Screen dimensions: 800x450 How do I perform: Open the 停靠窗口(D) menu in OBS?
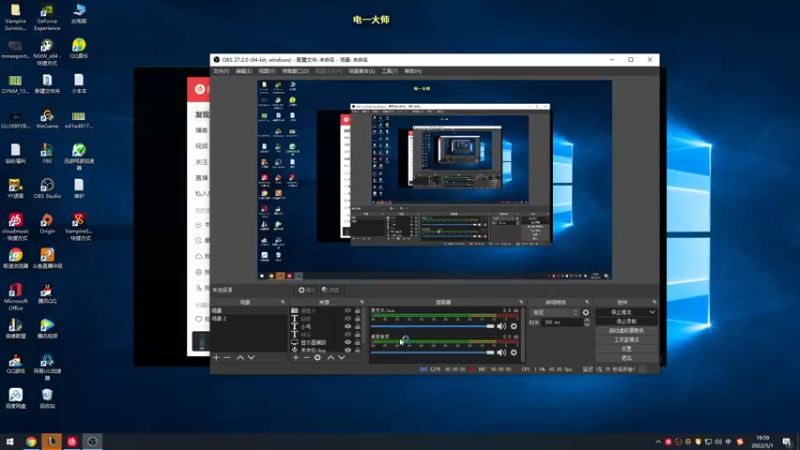point(295,71)
